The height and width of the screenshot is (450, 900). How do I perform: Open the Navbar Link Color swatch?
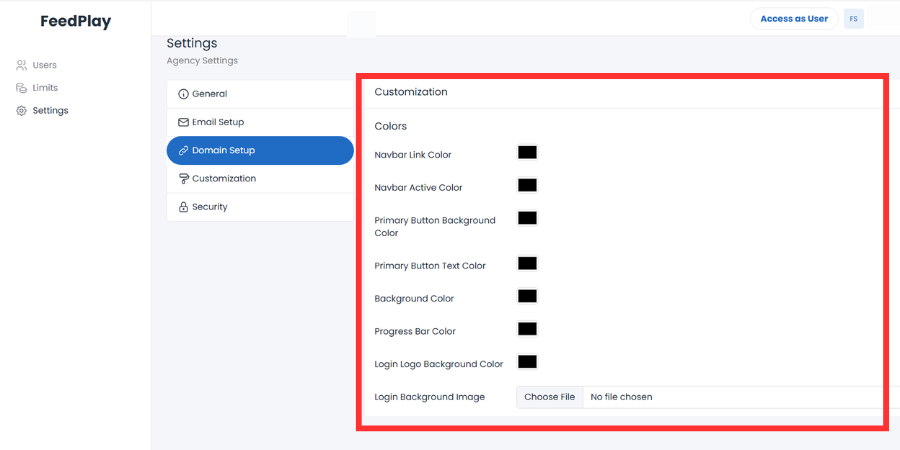527,153
